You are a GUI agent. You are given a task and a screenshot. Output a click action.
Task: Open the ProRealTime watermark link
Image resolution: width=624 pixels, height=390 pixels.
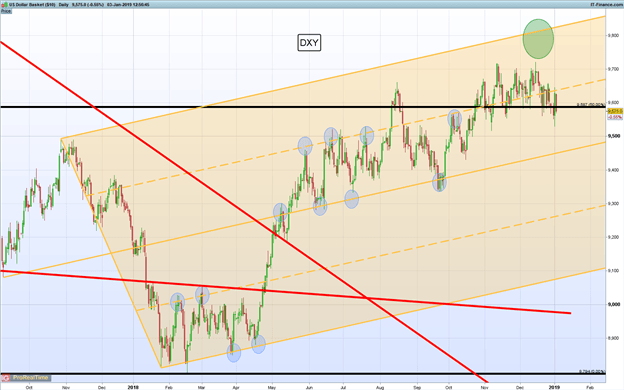30,377
